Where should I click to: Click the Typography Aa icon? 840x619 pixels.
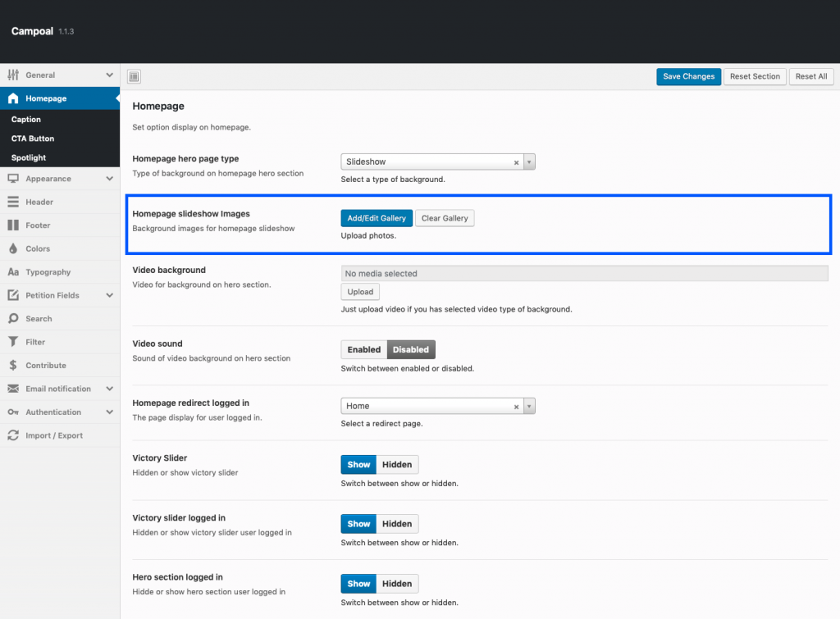point(13,272)
